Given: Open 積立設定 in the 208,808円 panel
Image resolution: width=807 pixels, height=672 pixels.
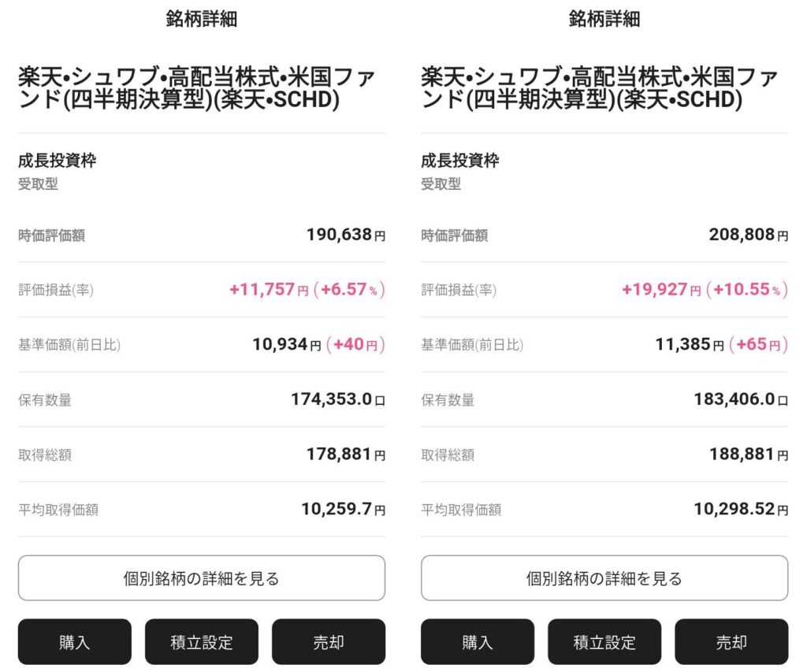Looking at the screenshot, I should pyautogui.click(x=604, y=642).
